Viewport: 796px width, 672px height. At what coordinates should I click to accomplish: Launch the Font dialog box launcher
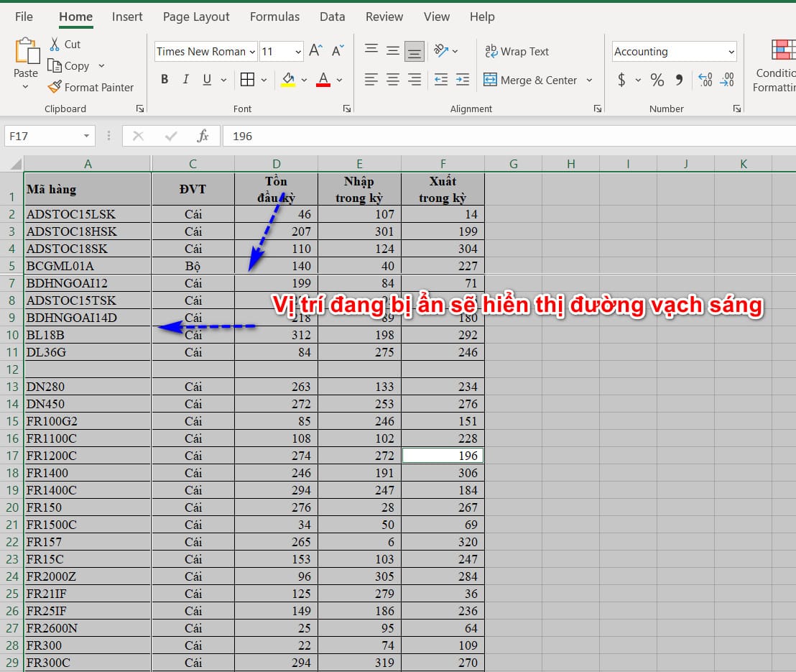(x=347, y=109)
